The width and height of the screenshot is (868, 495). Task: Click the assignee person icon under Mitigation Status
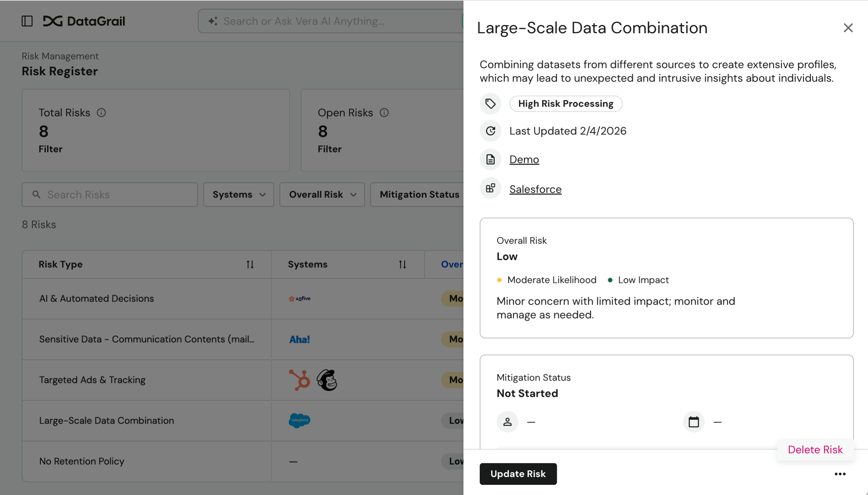coord(507,422)
